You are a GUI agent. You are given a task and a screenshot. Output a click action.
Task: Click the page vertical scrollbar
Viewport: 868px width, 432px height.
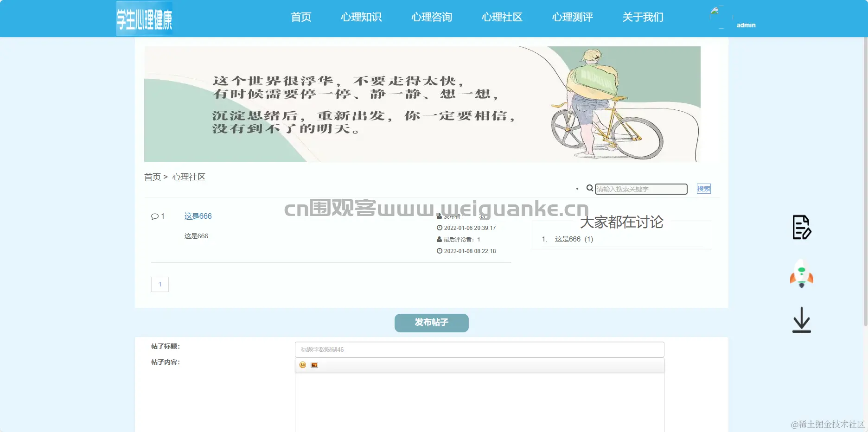click(x=865, y=181)
